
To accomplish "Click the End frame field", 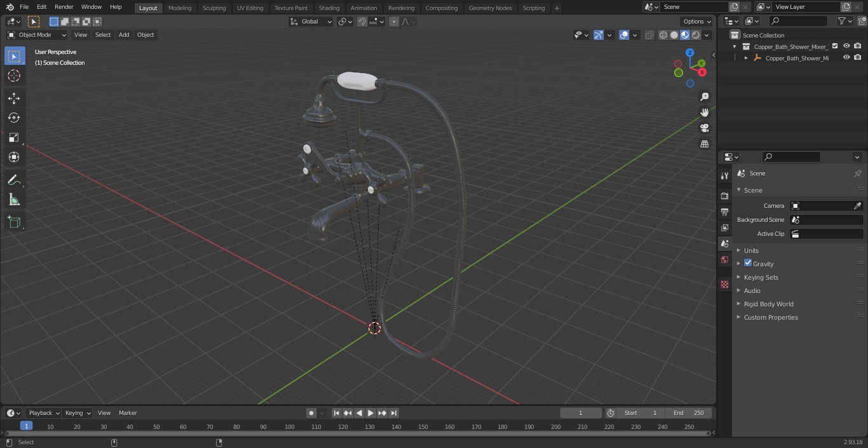I will 689,413.
